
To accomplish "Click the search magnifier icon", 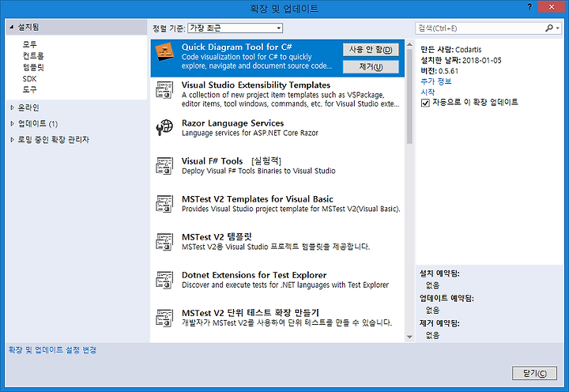I will click(x=549, y=28).
